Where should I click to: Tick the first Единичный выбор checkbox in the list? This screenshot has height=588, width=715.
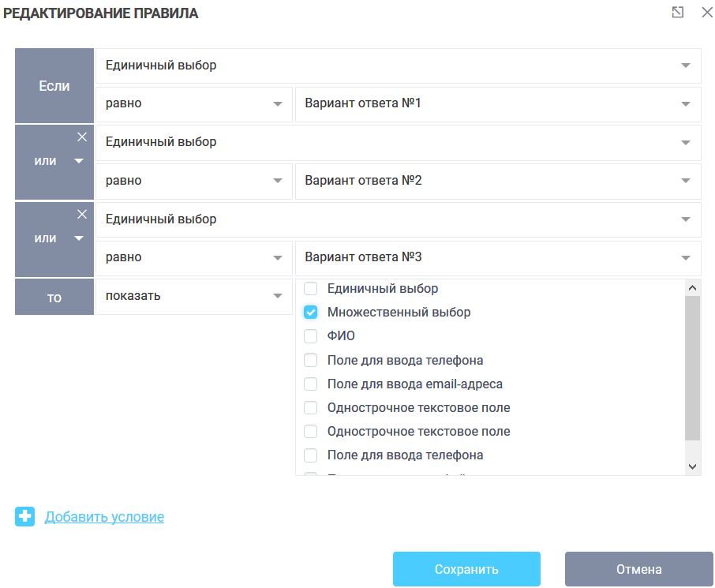point(311,289)
